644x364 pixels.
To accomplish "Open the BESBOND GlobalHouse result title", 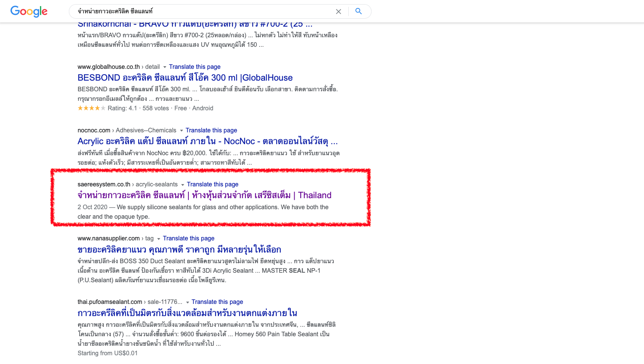I will click(x=185, y=78).
